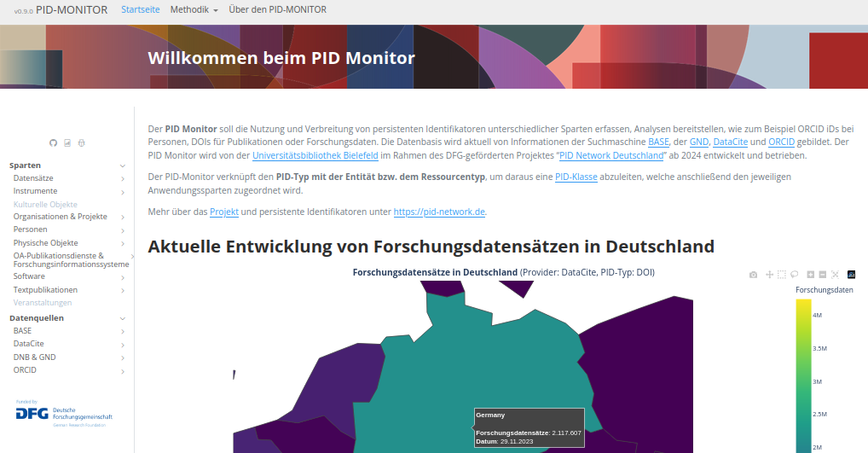This screenshot has width=868, height=453.
Task: Click the Datenquellen section heading
Action: 37,318
